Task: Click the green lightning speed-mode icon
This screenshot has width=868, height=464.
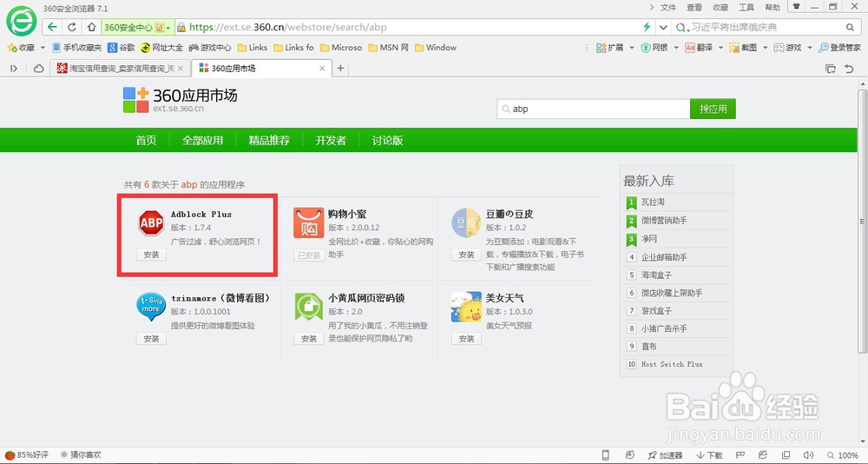Action: pos(647,27)
